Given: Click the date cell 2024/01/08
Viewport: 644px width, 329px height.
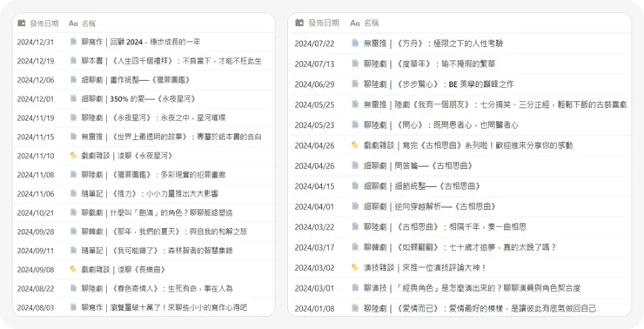Looking at the screenshot, I should (315, 308).
